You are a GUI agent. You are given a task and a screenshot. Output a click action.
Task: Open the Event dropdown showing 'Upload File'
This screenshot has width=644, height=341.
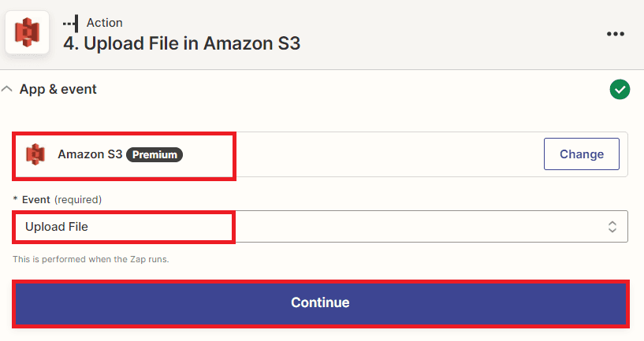[315, 227]
